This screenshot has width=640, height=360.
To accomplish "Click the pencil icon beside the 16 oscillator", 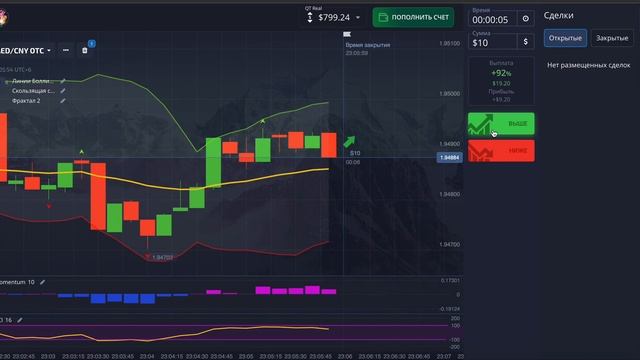I will click(20, 320).
